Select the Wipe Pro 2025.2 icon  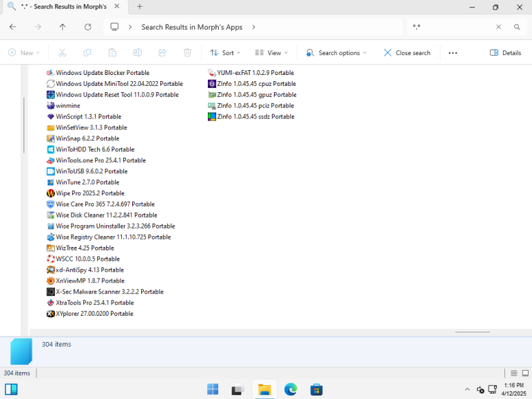pos(50,193)
